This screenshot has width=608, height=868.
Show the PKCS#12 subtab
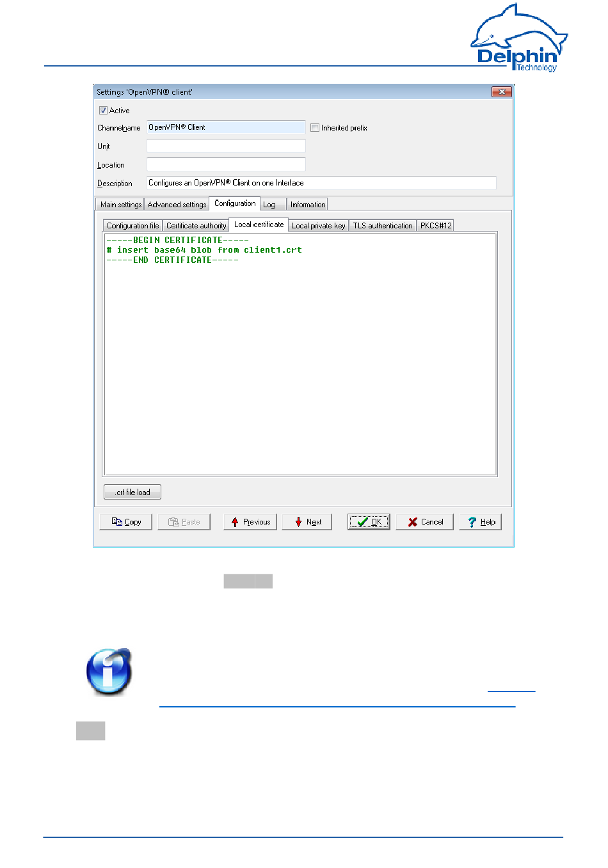point(436,226)
